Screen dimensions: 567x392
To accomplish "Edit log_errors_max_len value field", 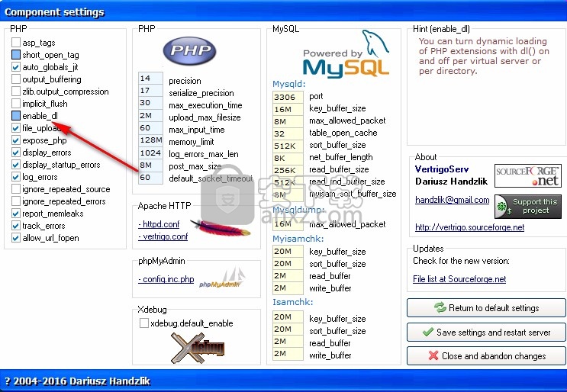I will (150, 153).
